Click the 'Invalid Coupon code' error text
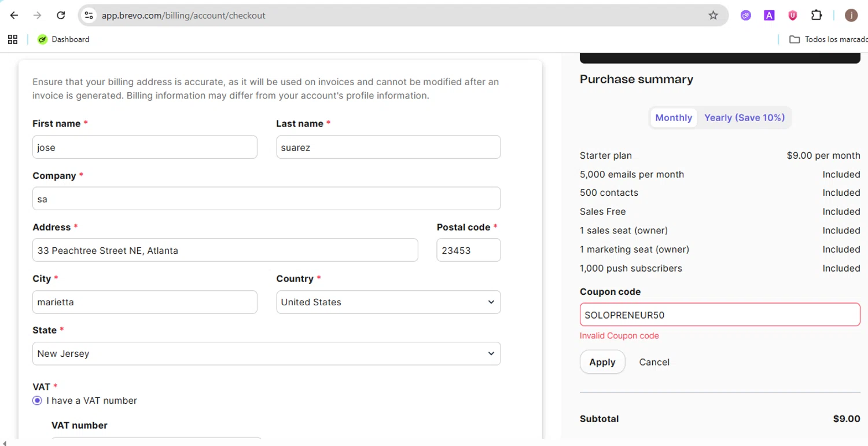Viewport: 868px width, 446px height. pos(619,336)
